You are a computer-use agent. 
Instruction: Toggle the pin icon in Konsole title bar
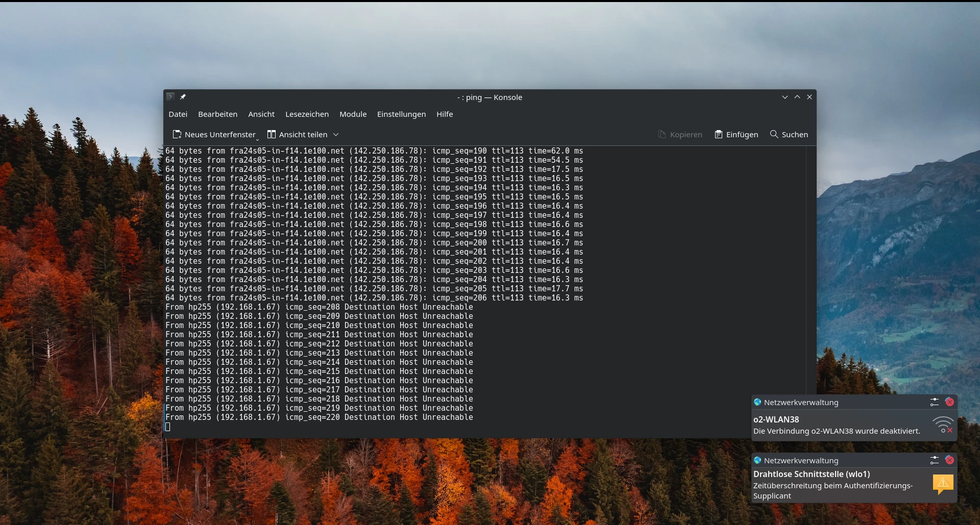(183, 97)
